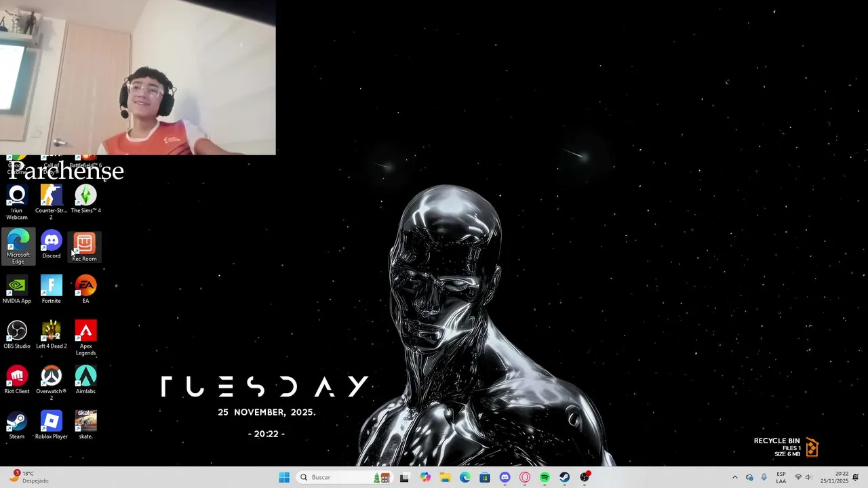Select the Rec Room desktop shortcut
This screenshot has width=868, height=488.
[x=84, y=247]
